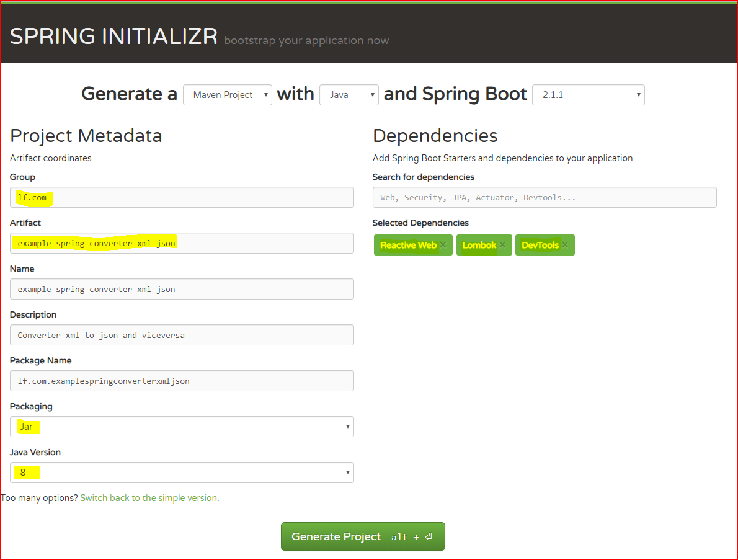Viewport: 738px width, 560px height.
Task: Click the Package Name input field
Action: [x=182, y=381]
